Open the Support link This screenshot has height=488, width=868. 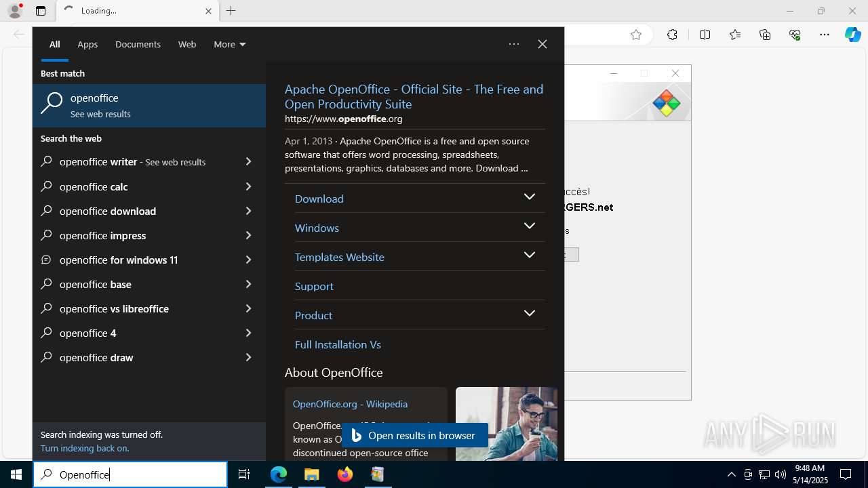point(314,286)
